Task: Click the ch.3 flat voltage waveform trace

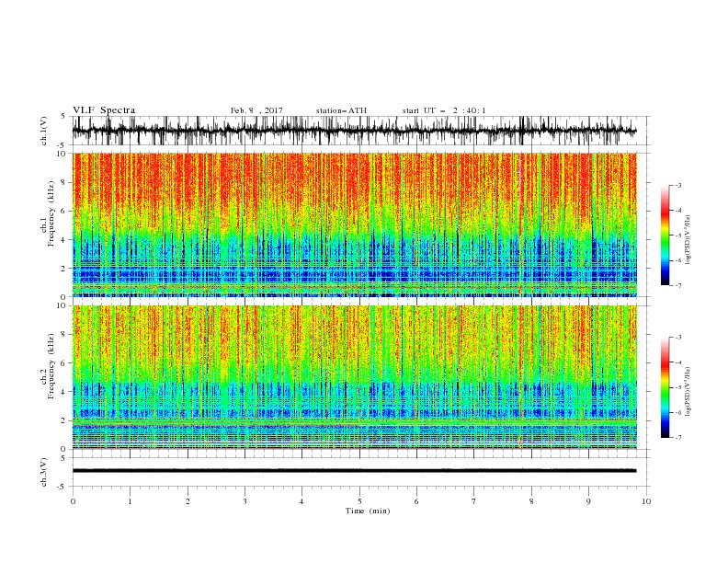Action: pyautogui.click(x=354, y=471)
